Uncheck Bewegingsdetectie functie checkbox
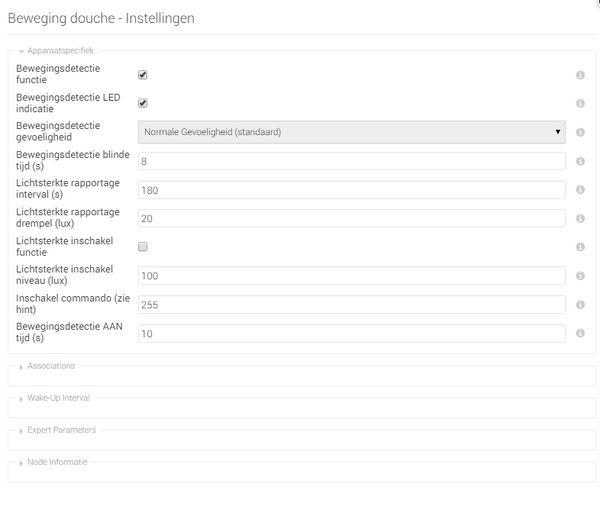Image resolution: width=600 pixels, height=506 pixels. (143, 75)
